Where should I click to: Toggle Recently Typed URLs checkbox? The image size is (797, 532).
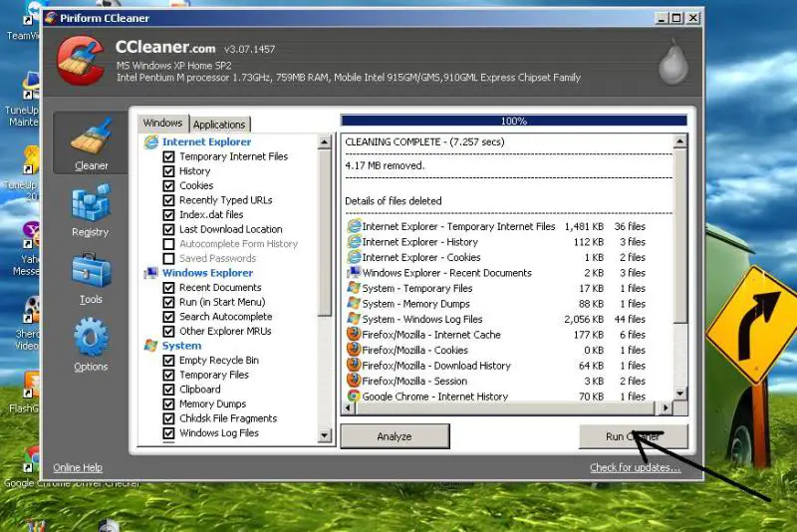(168, 200)
